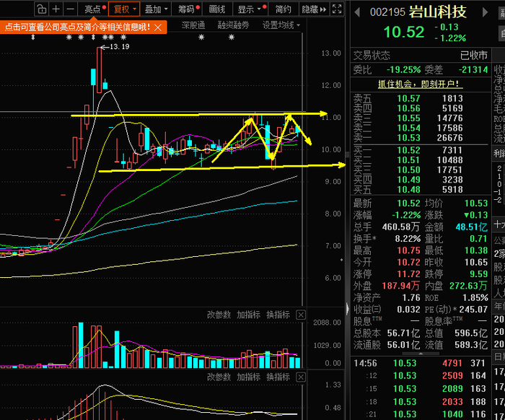Expand the 叠加 overlay dropdown
Viewport: 505px width, 420px height.
pos(156,9)
